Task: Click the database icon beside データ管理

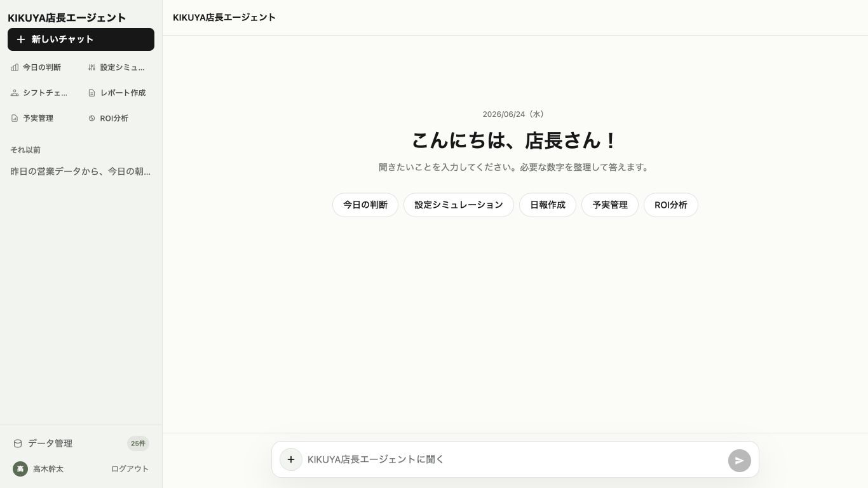Action: point(18,444)
